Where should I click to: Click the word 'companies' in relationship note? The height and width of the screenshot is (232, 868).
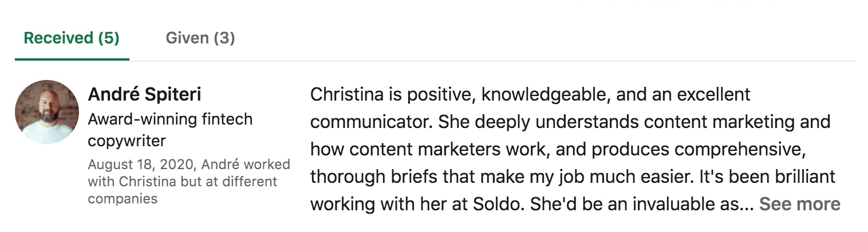point(123,199)
